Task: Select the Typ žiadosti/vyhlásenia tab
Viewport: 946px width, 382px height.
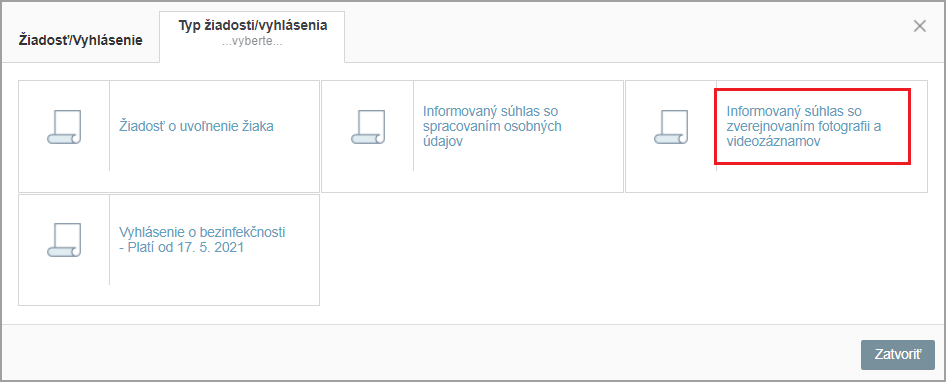Action: click(x=253, y=36)
